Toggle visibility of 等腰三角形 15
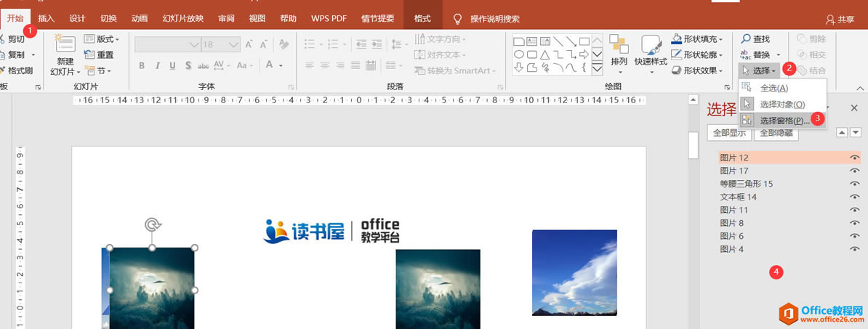The image size is (868, 329). coord(855,184)
